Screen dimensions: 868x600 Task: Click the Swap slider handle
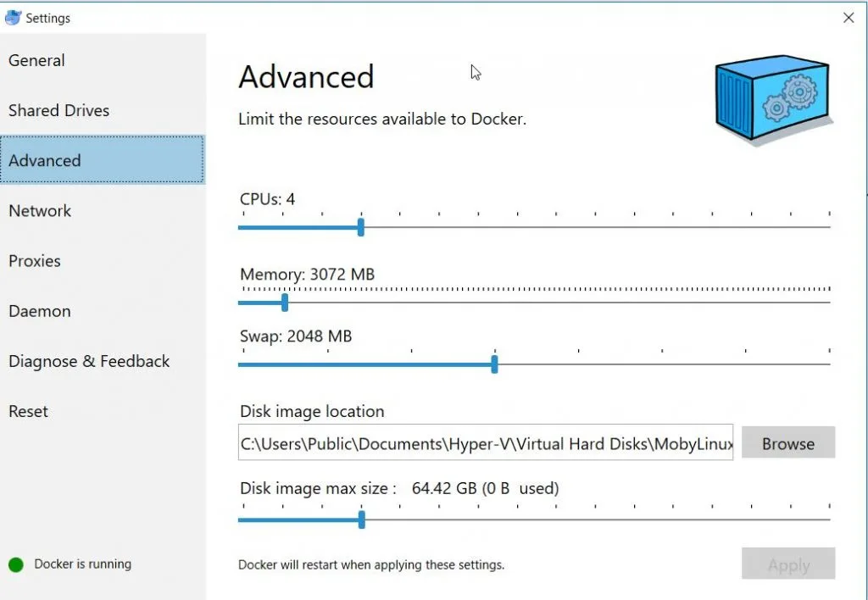click(x=495, y=364)
